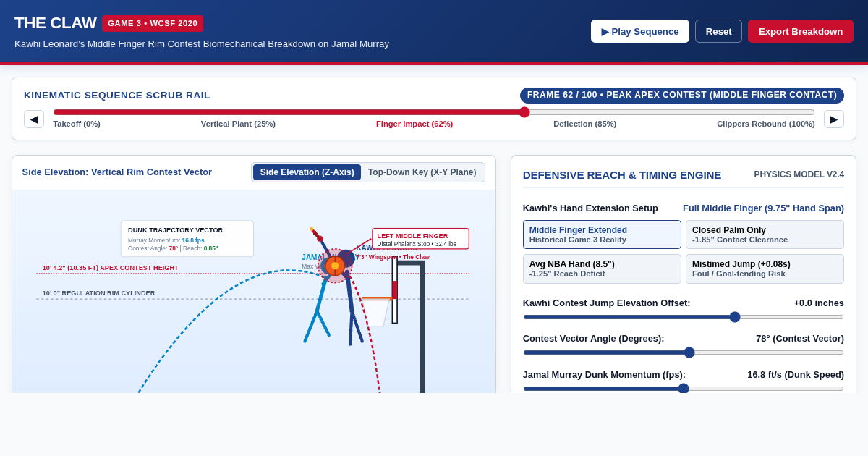Click the Frame 62 / 100 status badge
The height and width of the screenshot is (456, 868).
[x=682, y=96]
